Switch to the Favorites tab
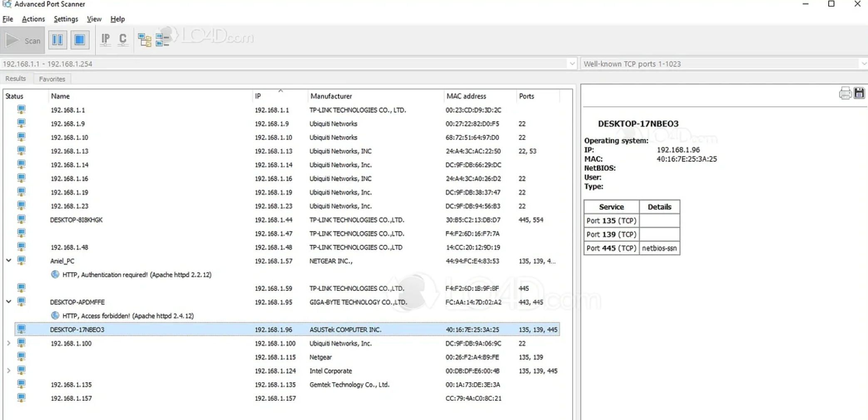The height and width of the screenshot is (420, 868). [x=52, y=79]
